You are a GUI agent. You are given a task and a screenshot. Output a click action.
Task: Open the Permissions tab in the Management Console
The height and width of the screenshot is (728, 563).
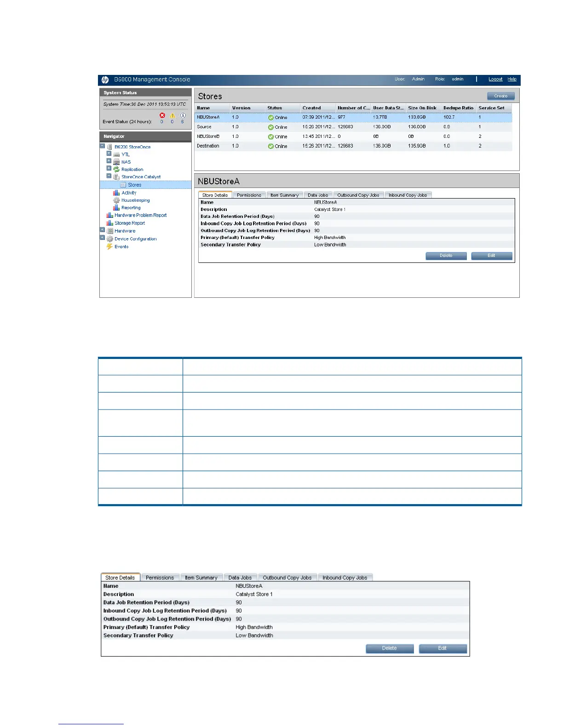249,195
